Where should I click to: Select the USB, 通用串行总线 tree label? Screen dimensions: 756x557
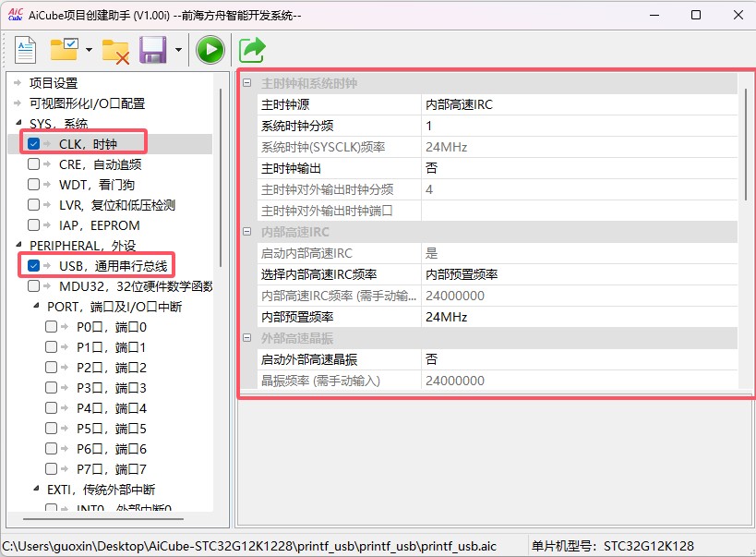coord(114,265)
